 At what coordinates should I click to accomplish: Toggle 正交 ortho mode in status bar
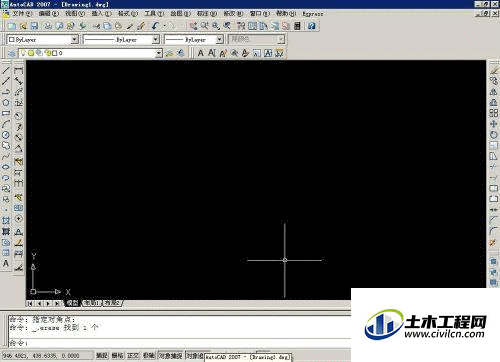133,356
